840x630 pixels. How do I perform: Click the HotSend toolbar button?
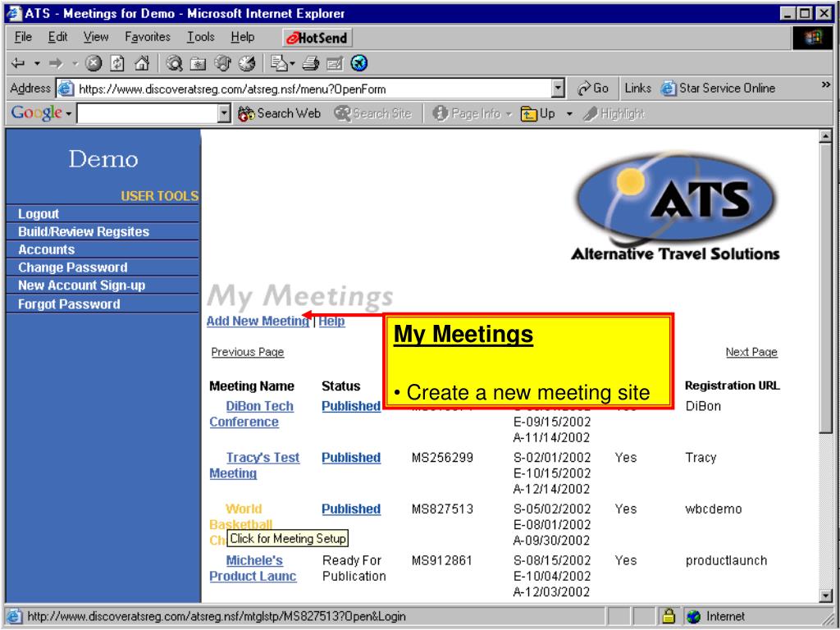(x=317, y=38)
